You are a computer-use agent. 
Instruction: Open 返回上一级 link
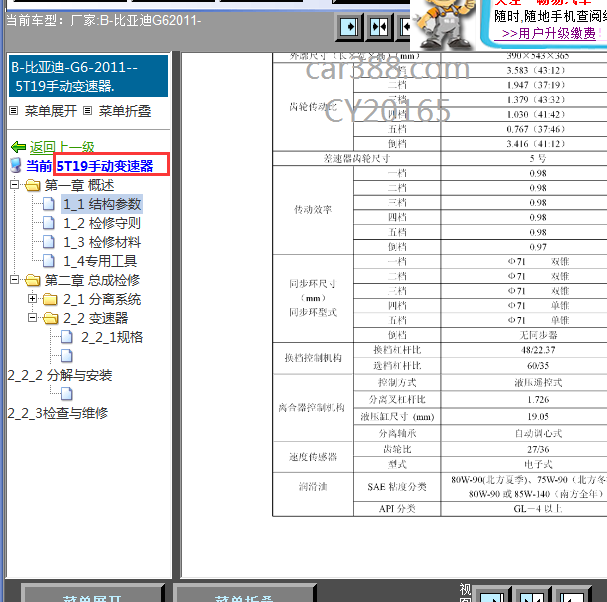tap(62, 147)
